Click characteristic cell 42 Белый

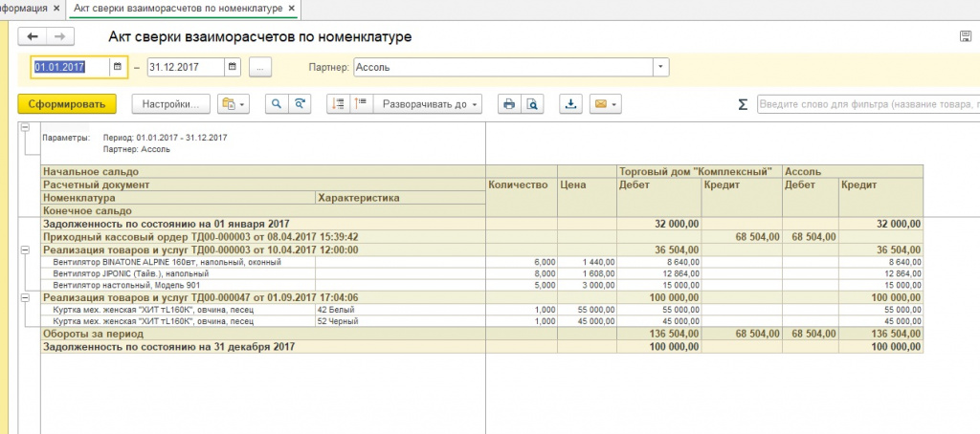pyautogui.click(x=401, y=310)
